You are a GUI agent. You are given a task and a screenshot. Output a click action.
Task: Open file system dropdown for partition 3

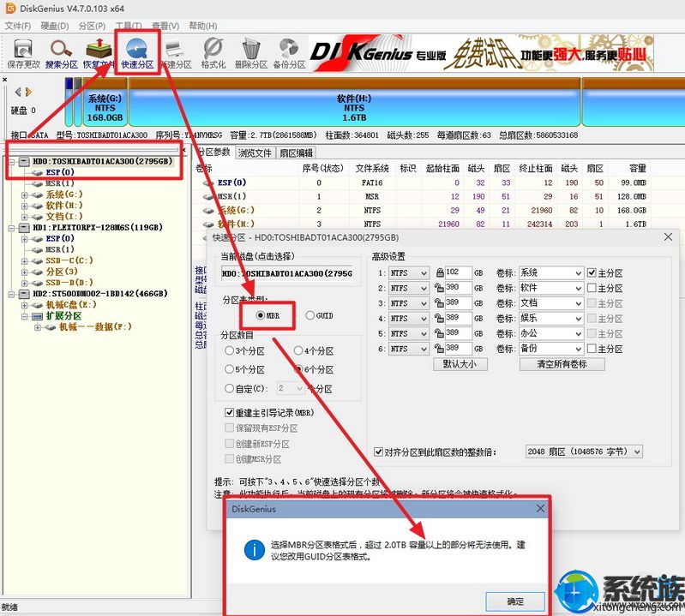pos(408,303)
